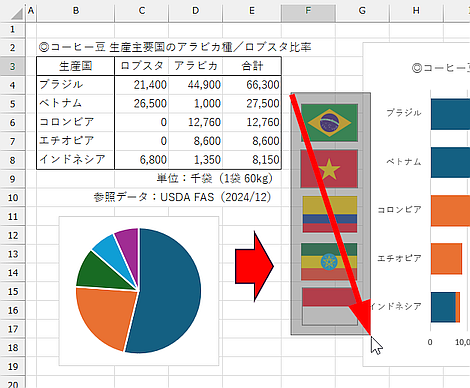This screenshot has width=470, height=388.
Task: Click the コロンビア table cell
Action: pos(75,122)
